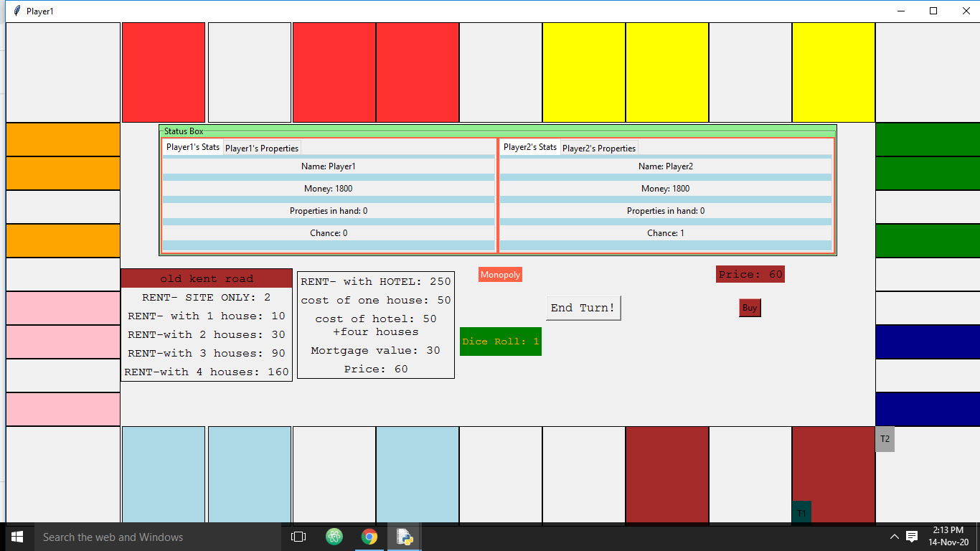Open Player1's Stats tab
The height and width of the screenshot is (551, 980).
coord(193,147)
